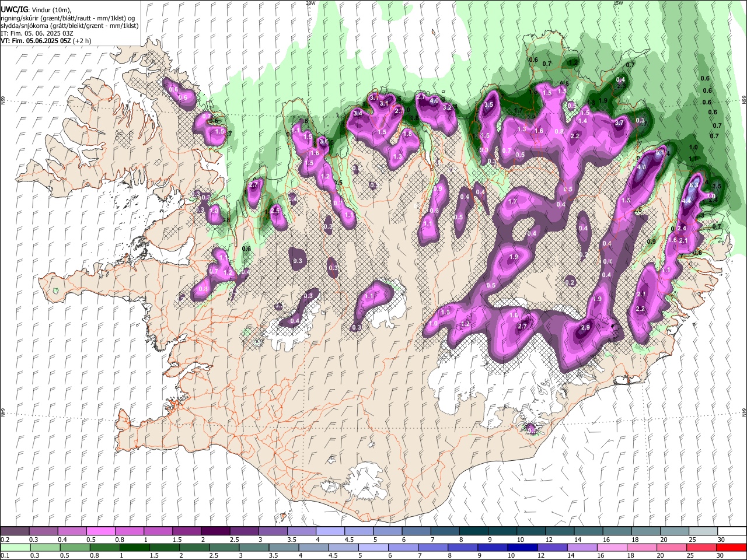This screenshot has width=747, height=560.
Task: Click snow legend swatch between 7 and 8
Action: (445, 531)
